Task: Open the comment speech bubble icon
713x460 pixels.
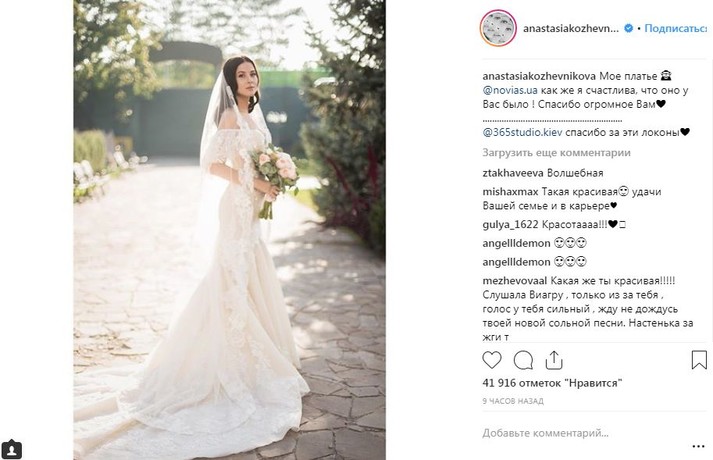Action: tap(523, 360)
